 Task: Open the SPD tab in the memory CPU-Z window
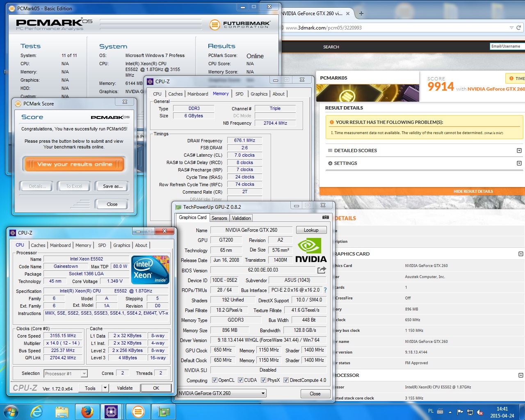click(x=240, y=94)
